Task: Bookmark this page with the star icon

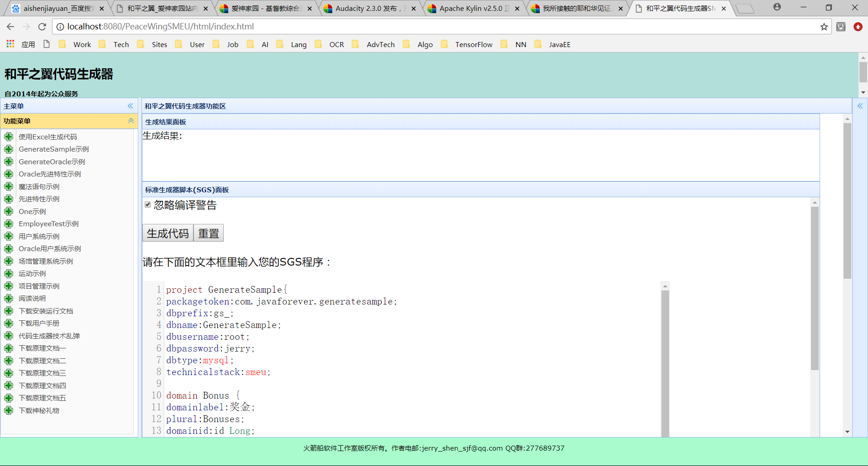Action: tap(824, 27)
